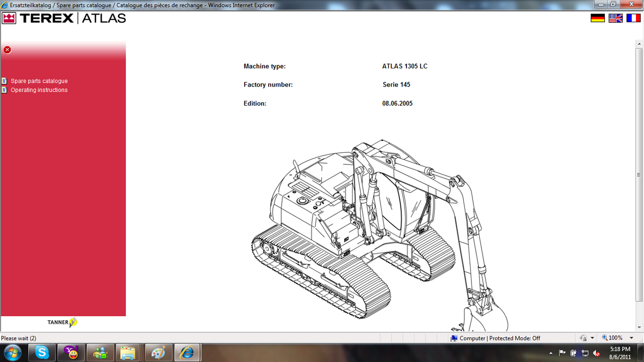This screenshot has height=362, width=644.
Task: Click the Show desktop button
Action: (x=640, y=353)
